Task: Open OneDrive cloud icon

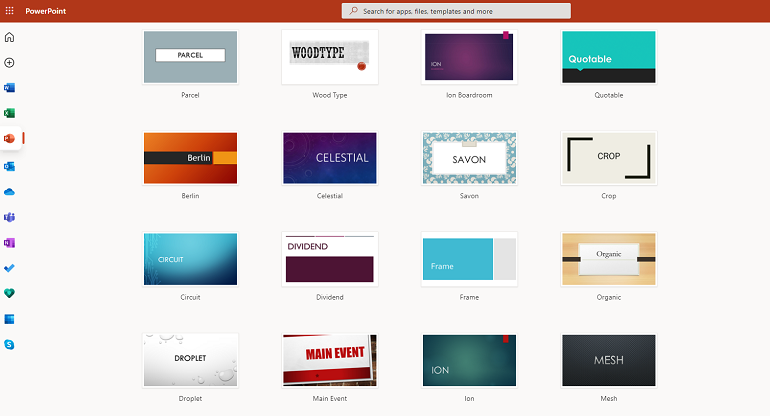Action: [x=9, y=192]
